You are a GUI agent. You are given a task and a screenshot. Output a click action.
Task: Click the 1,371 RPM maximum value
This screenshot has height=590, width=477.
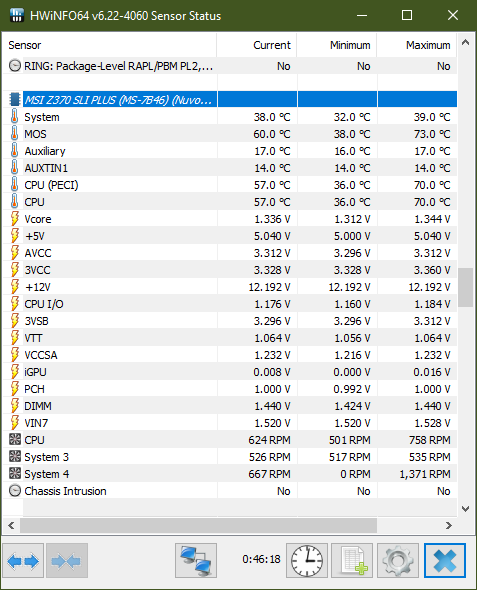click(425, 474)
